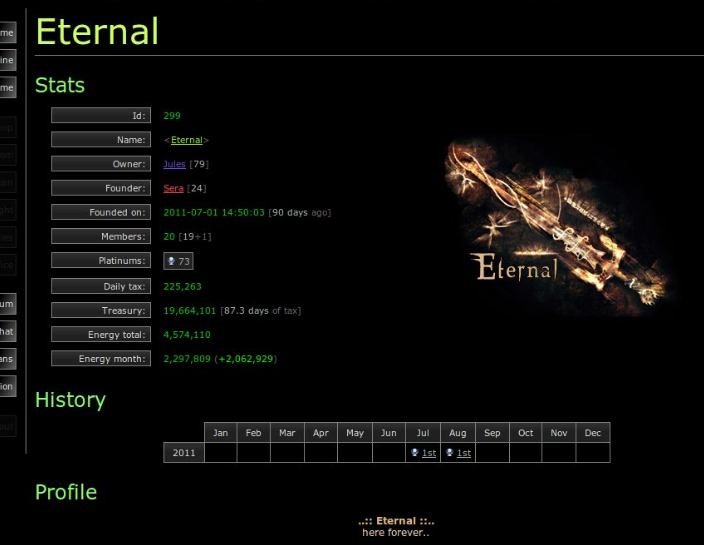Click the Members stat label box

[101, 237]
